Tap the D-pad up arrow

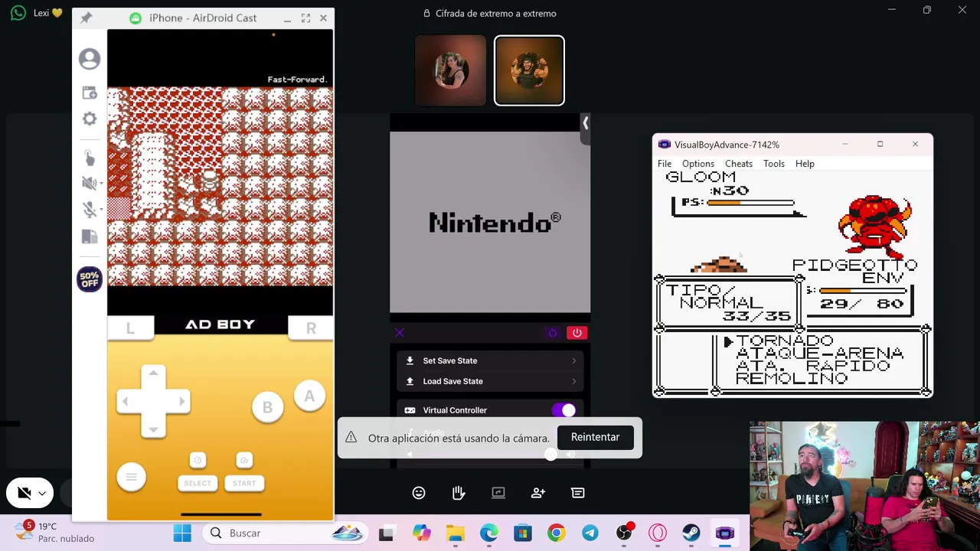tap(153, 373)
